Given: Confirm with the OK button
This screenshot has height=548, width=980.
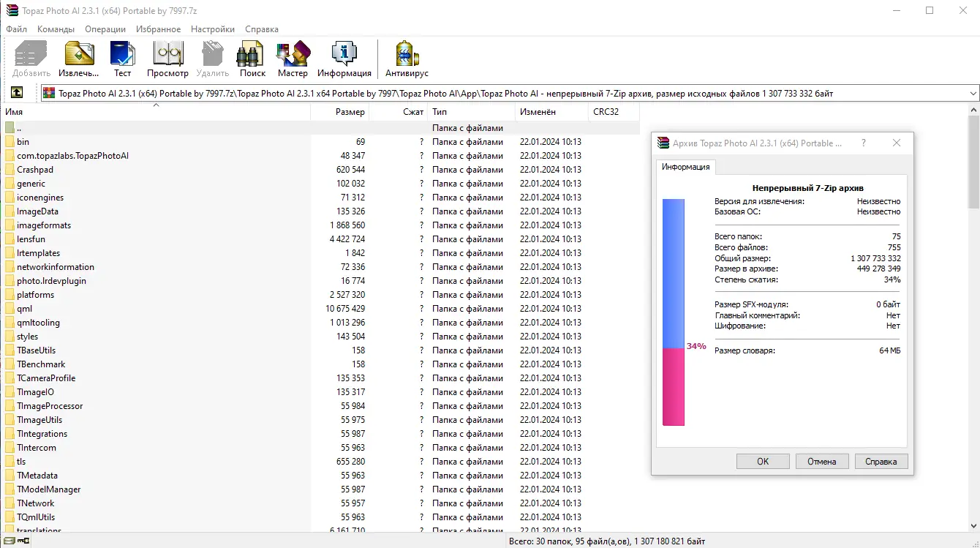Looking at the screenshot, I should [x=763, y=462].
